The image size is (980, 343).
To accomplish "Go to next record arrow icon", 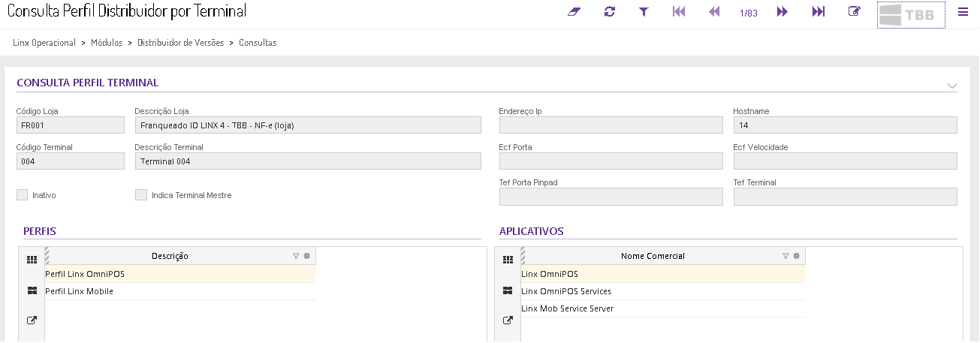I will coord(782,12).
